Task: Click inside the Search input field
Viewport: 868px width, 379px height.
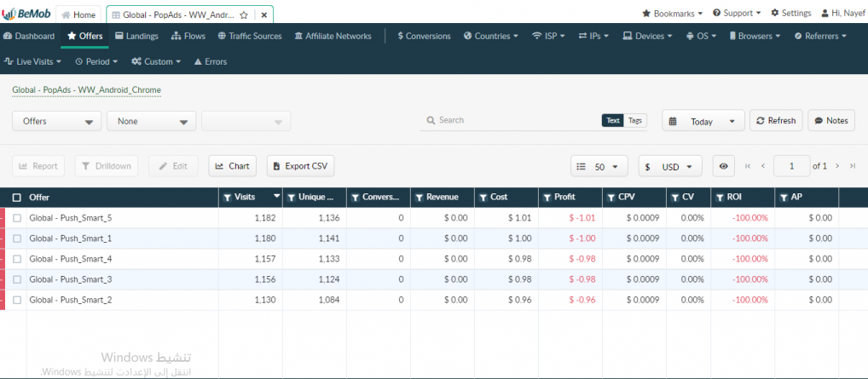Action: pos(512,121)
